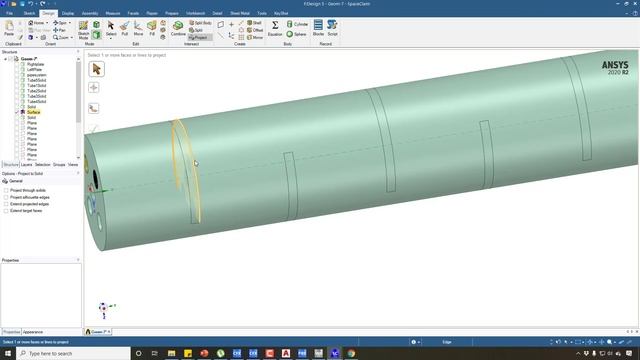Open the Blocks recording tool
Screen dimensions: 640x360
[318, 28]
